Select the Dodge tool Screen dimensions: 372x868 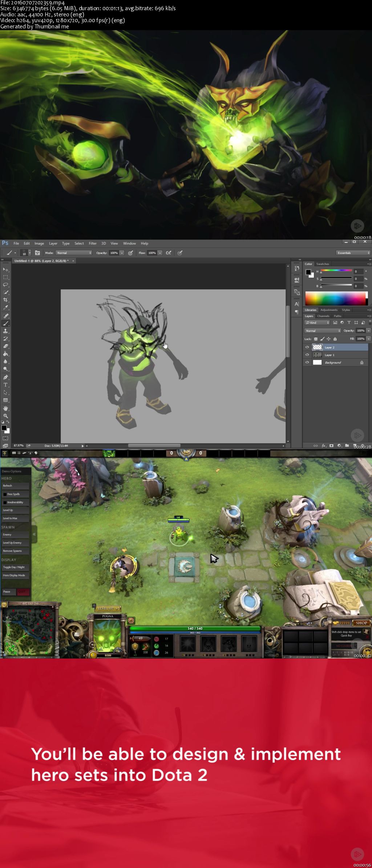tap(5, 369)
